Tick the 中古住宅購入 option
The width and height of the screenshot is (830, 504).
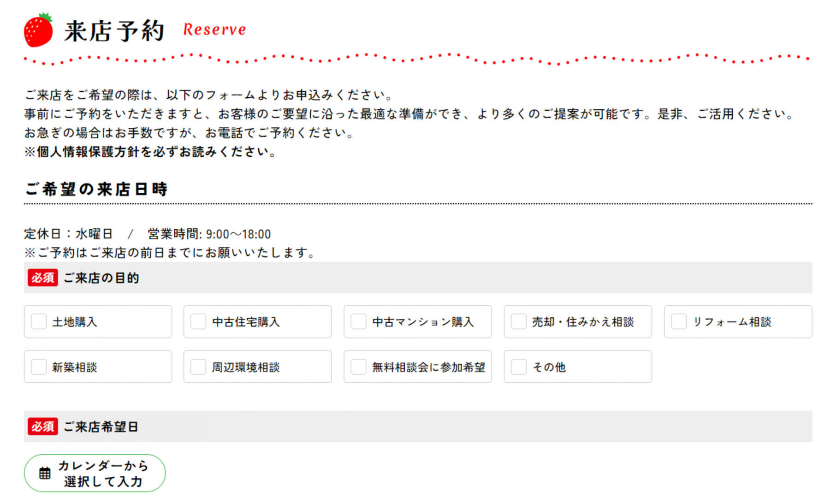(198, 321)
